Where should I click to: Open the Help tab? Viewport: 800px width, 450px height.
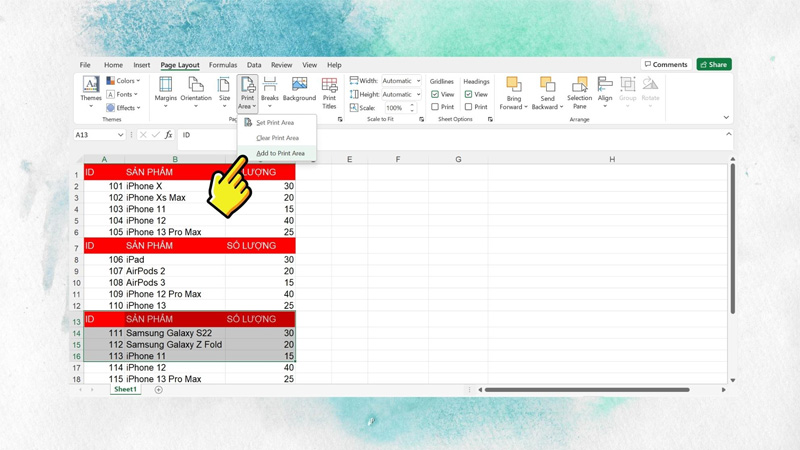tap(334, 65)
